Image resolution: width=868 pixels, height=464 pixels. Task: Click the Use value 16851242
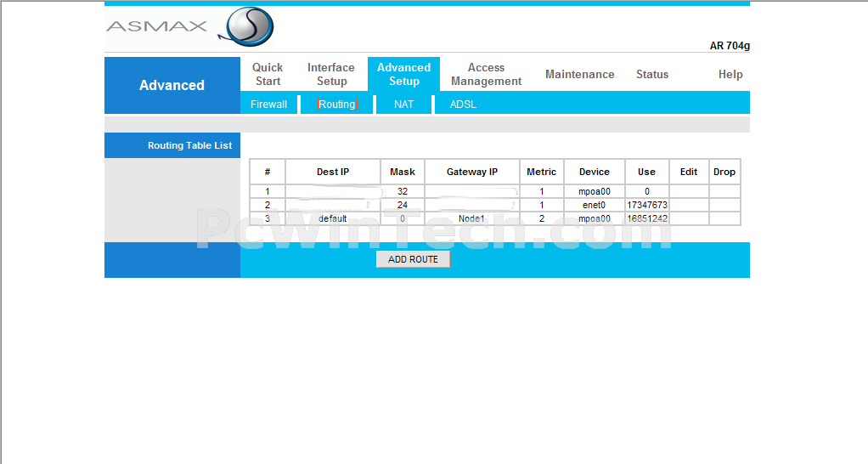pyautogui.click(x=647, y=218)
